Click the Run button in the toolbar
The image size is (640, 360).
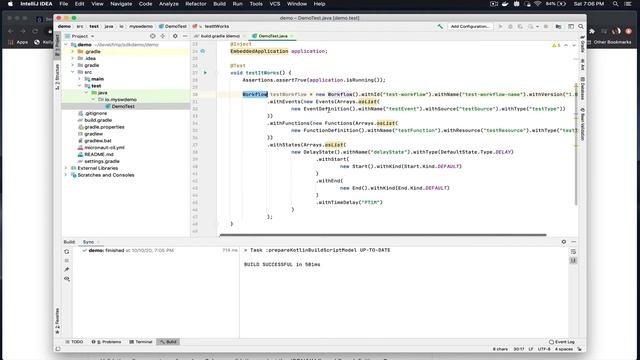(500, 27)
